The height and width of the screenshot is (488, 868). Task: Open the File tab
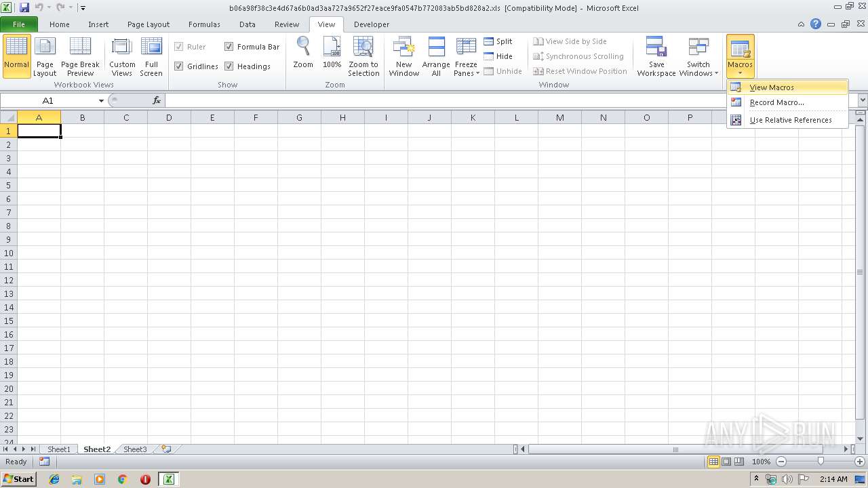pyautogui.click(x=19, y=24)
